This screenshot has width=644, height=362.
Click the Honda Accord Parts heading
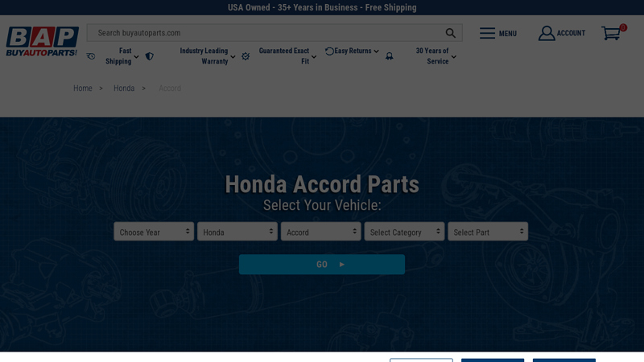322,184
